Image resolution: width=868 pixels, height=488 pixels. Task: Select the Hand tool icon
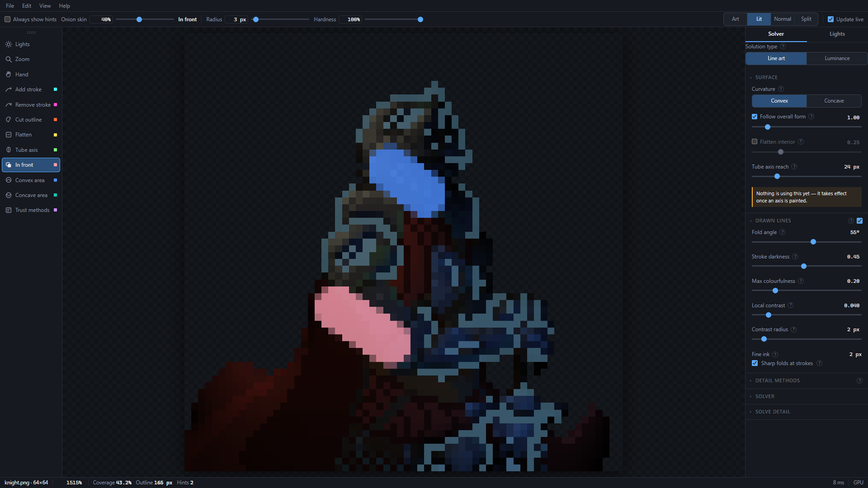click(x=9, y=75)
